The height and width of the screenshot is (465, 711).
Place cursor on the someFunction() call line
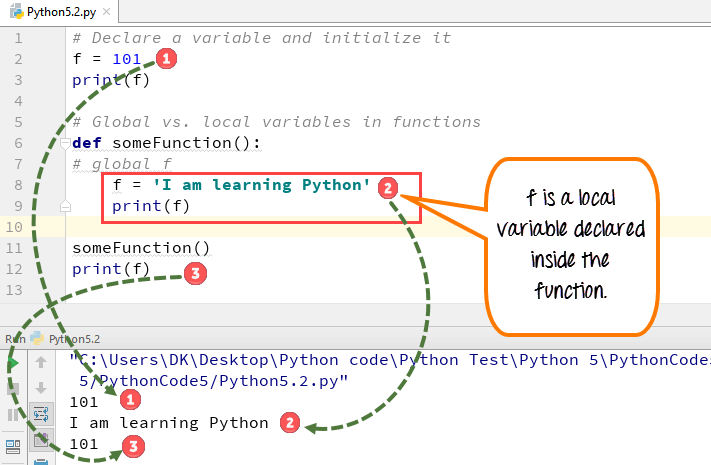click(x=141, y=247)
